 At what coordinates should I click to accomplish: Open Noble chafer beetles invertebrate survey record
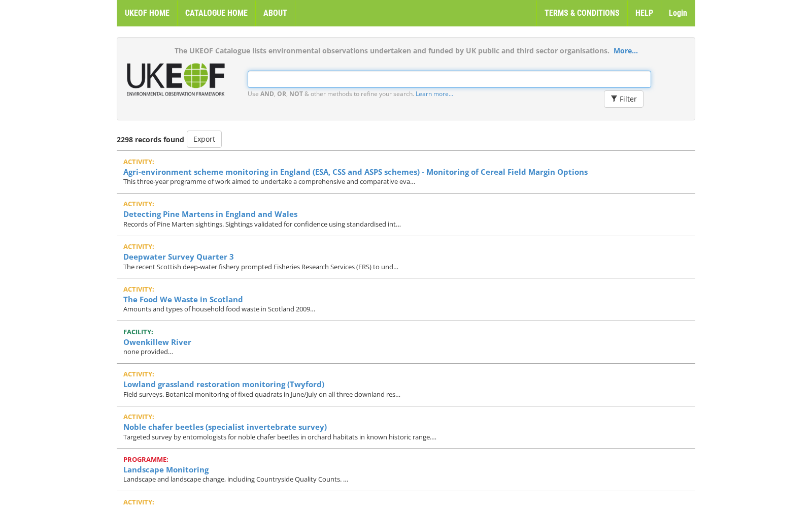pos(225,427)
